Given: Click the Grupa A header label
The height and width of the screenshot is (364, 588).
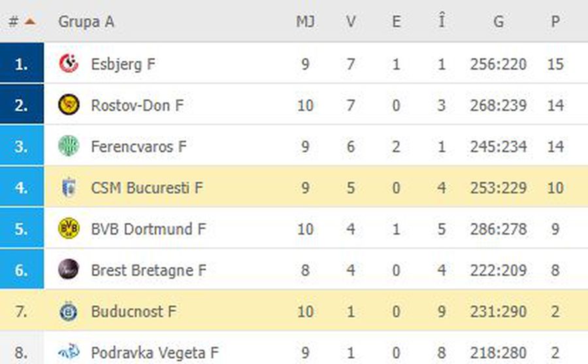Looking at the screenshot, I should coord(86,22).
